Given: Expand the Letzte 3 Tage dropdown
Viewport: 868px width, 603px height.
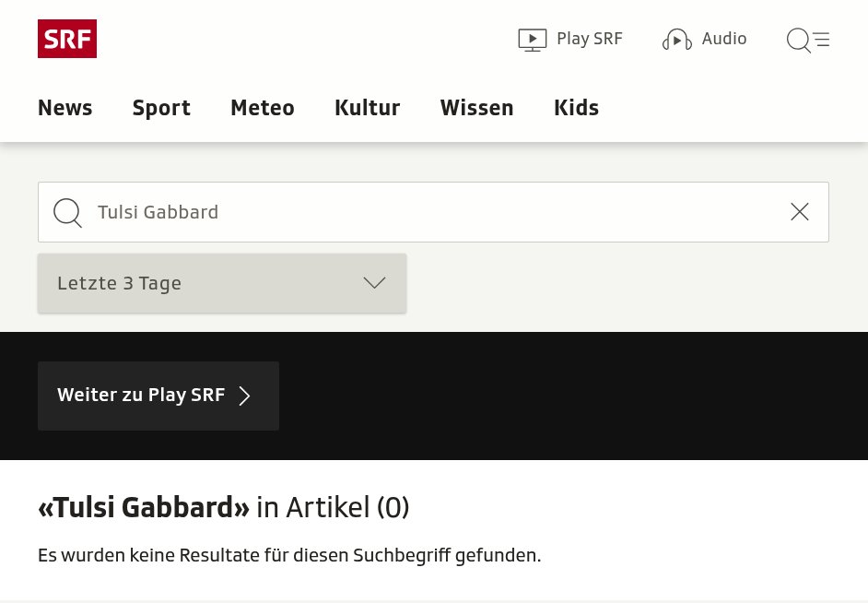Looking at the screenshot, I should coord(222,283).
